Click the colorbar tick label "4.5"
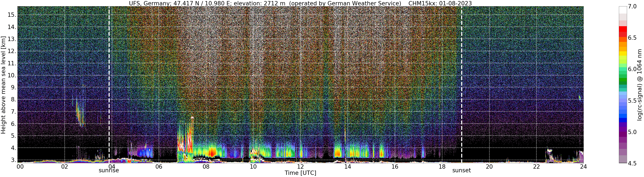 [x=632, y=163]
